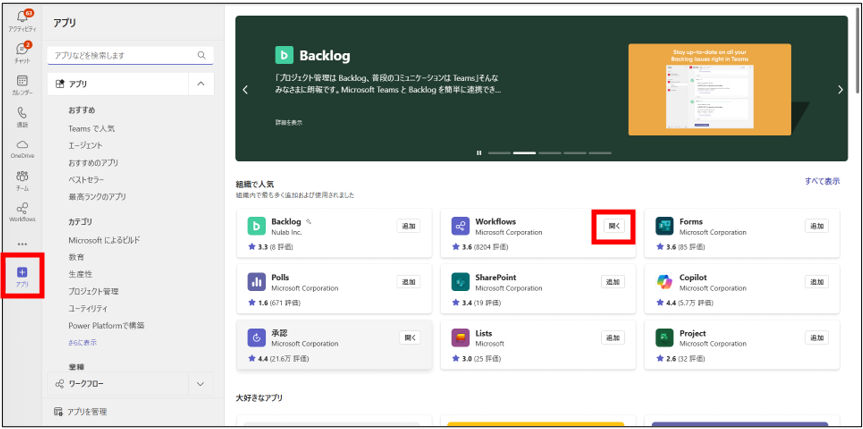Click the Backlog logo in banner

point(284,56)
